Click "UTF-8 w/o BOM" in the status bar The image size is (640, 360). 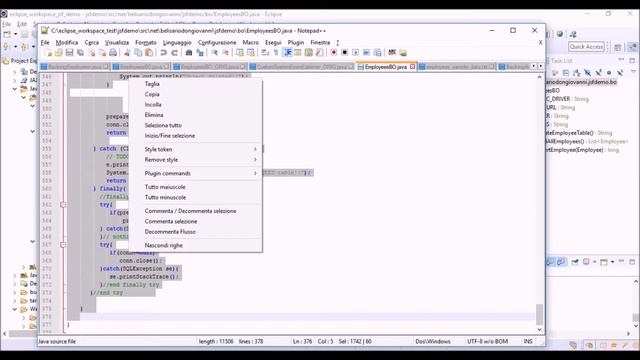(487, 341)
